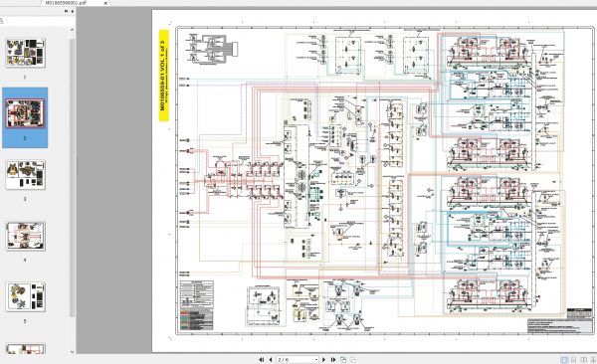Open the page number dropdown arrow

tap(316, 359)
